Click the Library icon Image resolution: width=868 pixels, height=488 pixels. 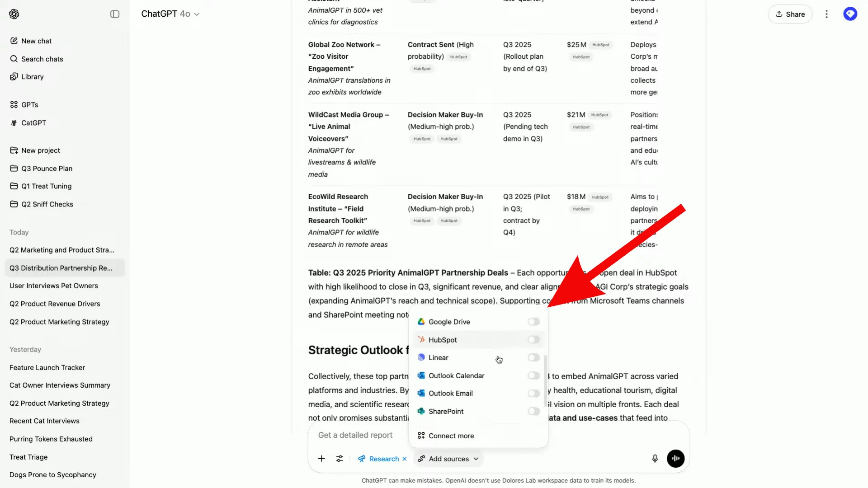pyautogui.click(x=14, y=77)
